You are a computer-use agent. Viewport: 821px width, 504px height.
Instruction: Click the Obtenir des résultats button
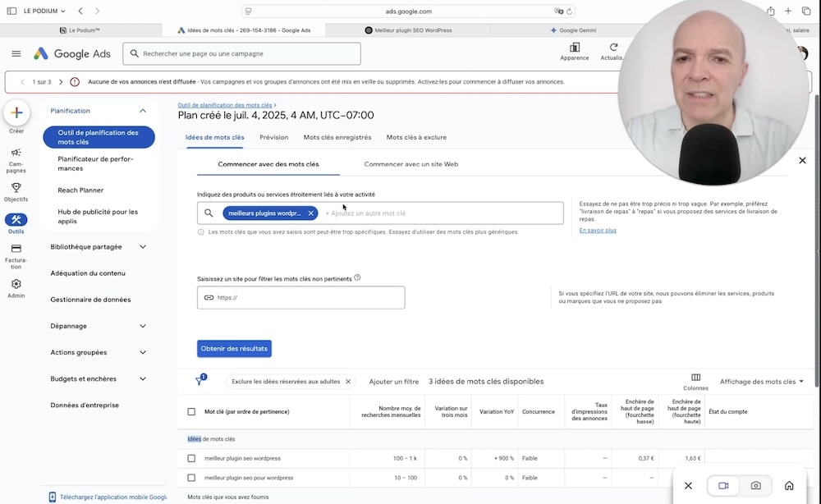coord(234,348)
